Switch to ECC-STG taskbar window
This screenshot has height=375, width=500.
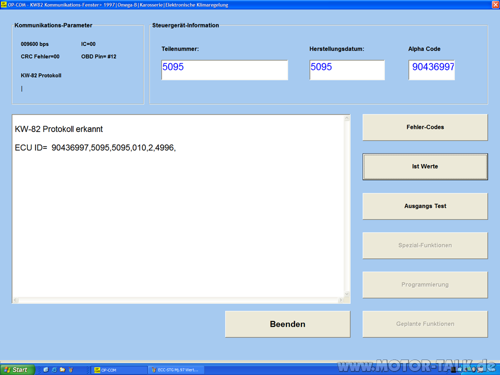[176, 370]
